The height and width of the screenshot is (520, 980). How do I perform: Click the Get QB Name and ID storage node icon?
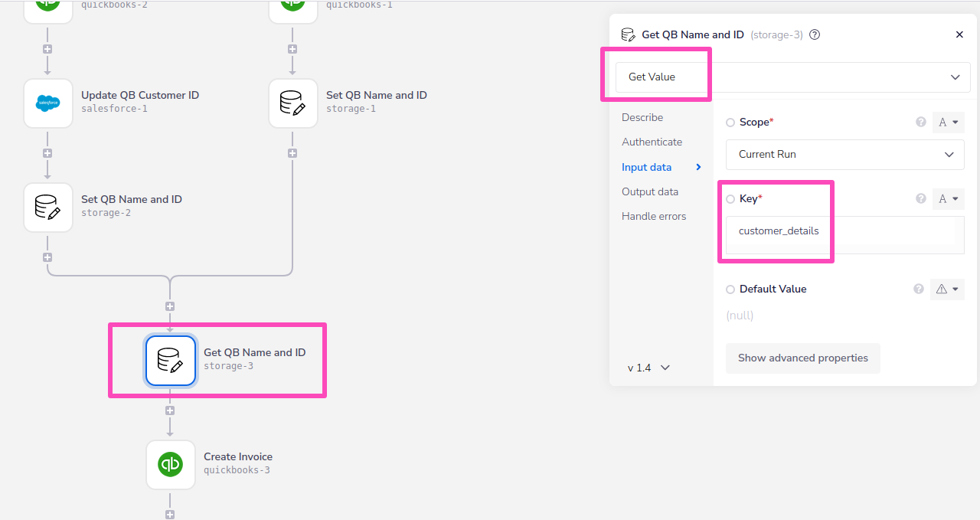(171, 360)
